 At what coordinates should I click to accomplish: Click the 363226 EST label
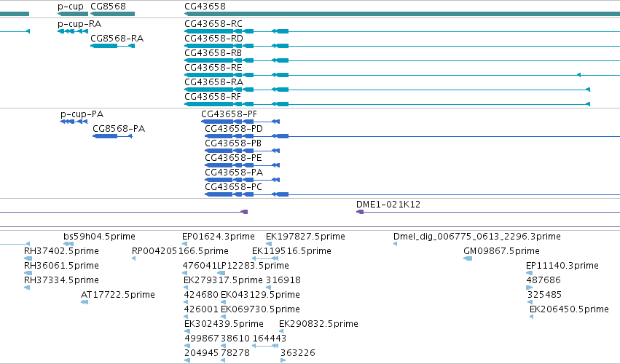298,353
